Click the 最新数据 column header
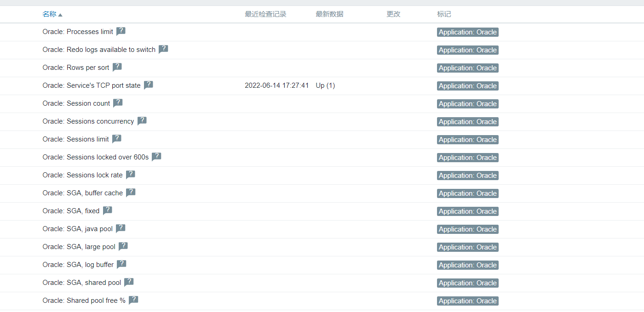 (x=329, y=14)
